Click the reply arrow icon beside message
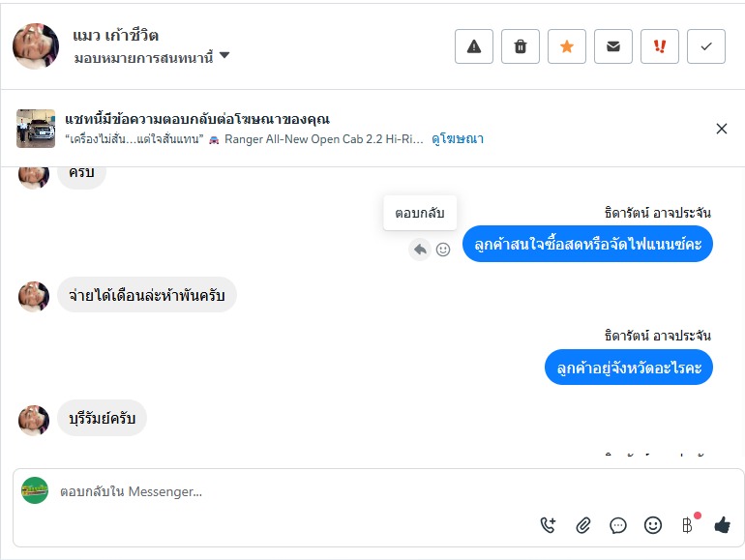The height and width of the screenshot is (560, 745). point(420,250)
